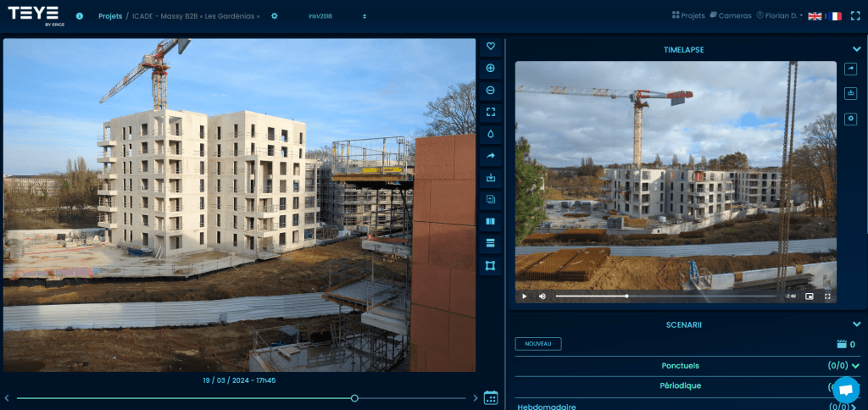Open the calendar date picker
The height and width of the screenshot is (410, 868).
click(490, 397)
